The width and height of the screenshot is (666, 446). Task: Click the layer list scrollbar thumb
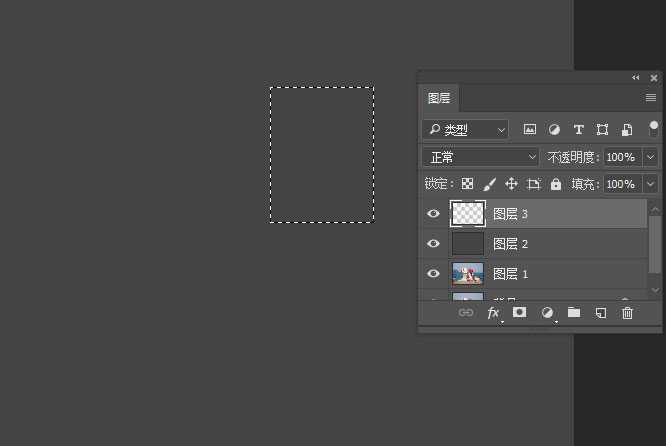coord(655,244)
